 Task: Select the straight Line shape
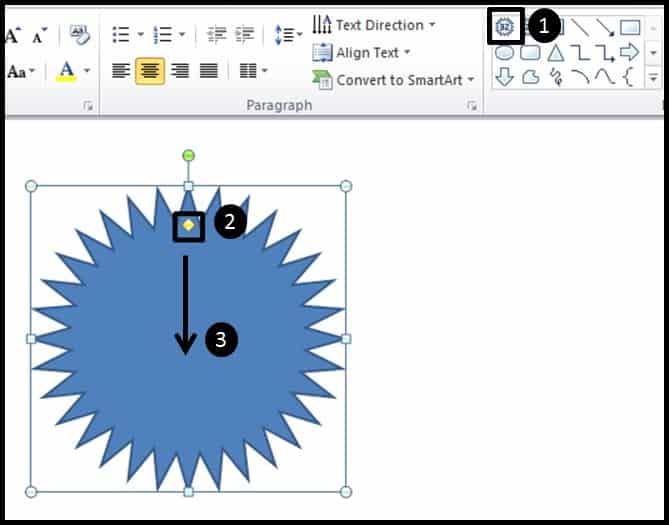point(580,27)
